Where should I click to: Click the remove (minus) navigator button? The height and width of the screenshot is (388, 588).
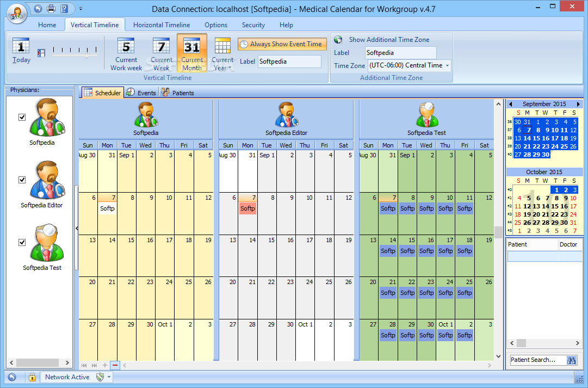tap(115, 365)
